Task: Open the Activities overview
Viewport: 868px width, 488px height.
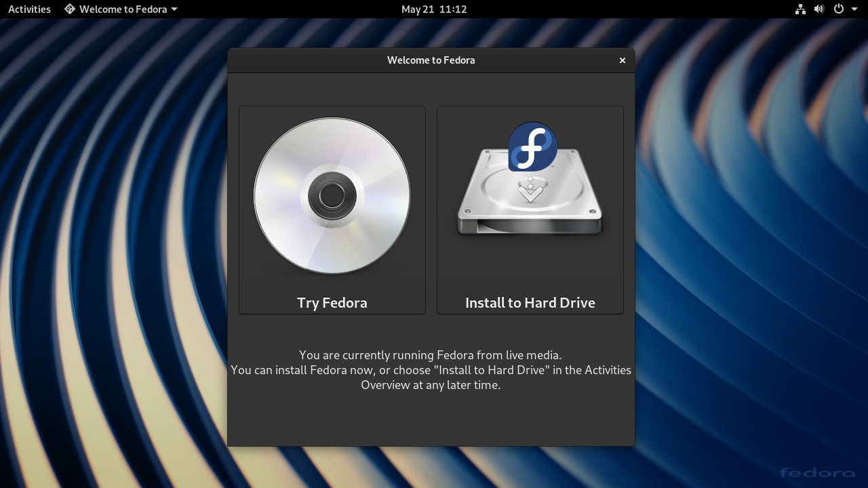Action: (29, 9)
